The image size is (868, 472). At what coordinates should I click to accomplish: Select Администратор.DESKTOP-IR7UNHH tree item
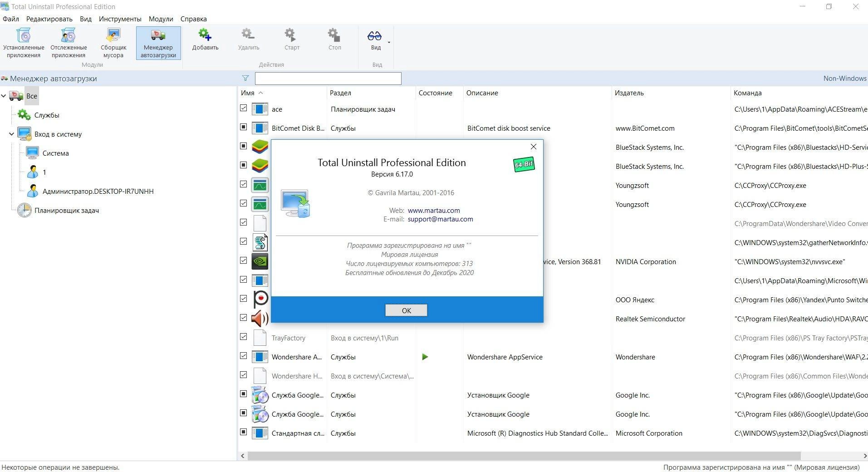[x=98, y=191]
